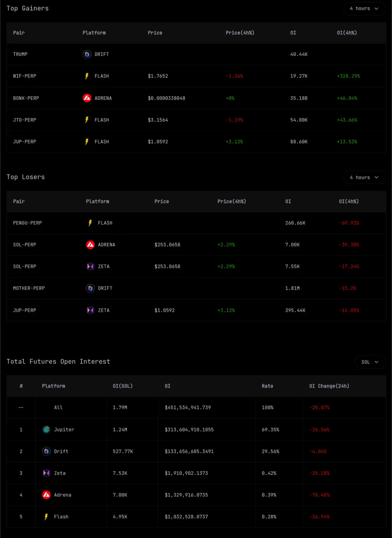Screen dimensions: 392x538
Task: Select the TRUMP pair in Top Gainers
Action: [x=20, y=54]
